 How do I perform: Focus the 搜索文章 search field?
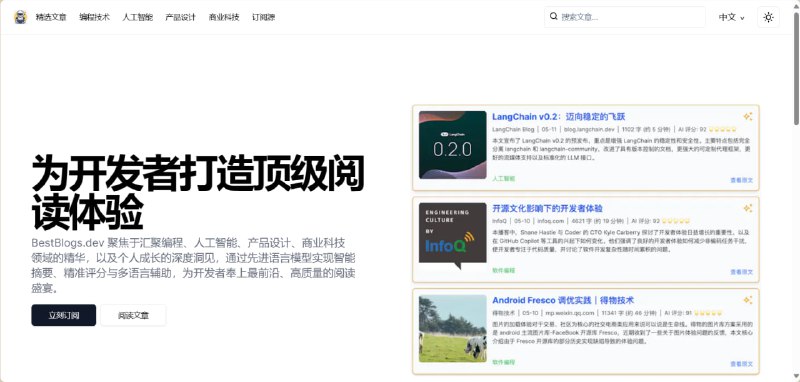[x=625, y=17]
